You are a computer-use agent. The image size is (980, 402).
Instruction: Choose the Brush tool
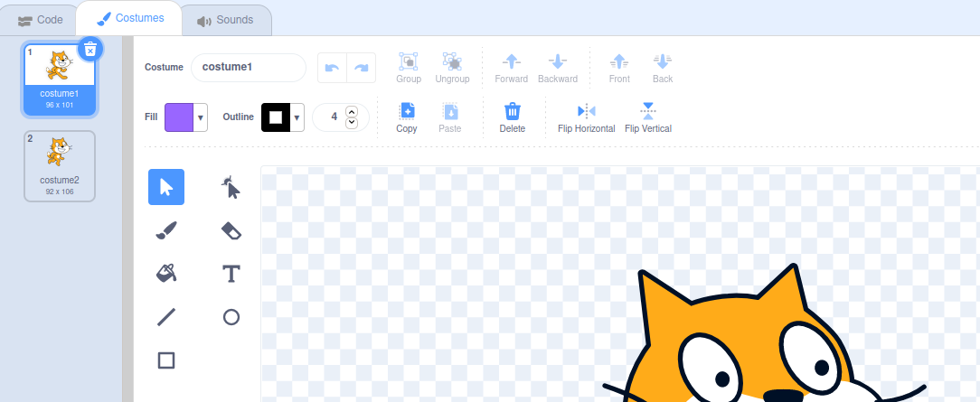click(166, 230)
